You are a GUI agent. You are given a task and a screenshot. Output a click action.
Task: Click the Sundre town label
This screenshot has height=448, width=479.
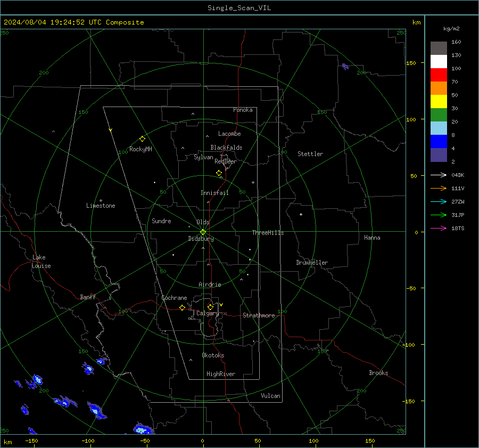pos(161,221)
